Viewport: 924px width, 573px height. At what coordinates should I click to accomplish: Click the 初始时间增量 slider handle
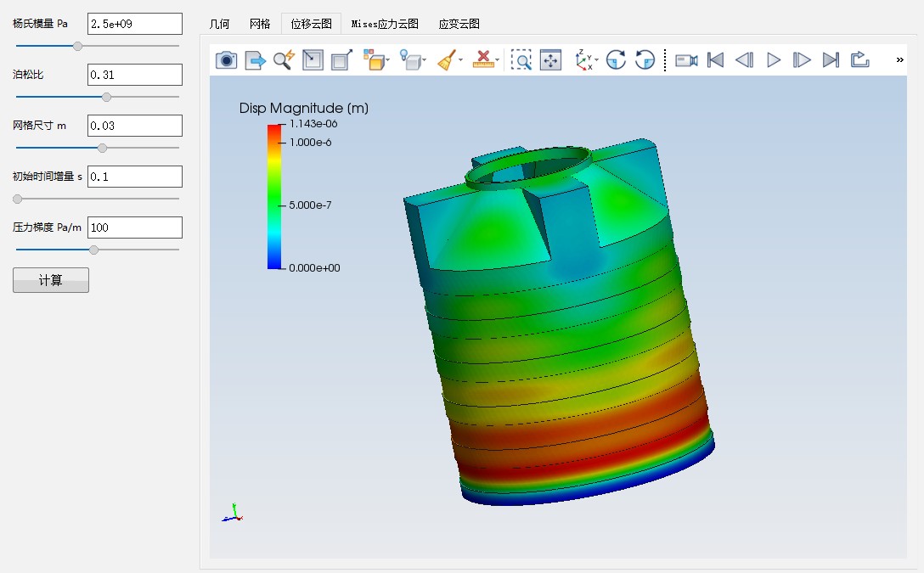point(18,199)
